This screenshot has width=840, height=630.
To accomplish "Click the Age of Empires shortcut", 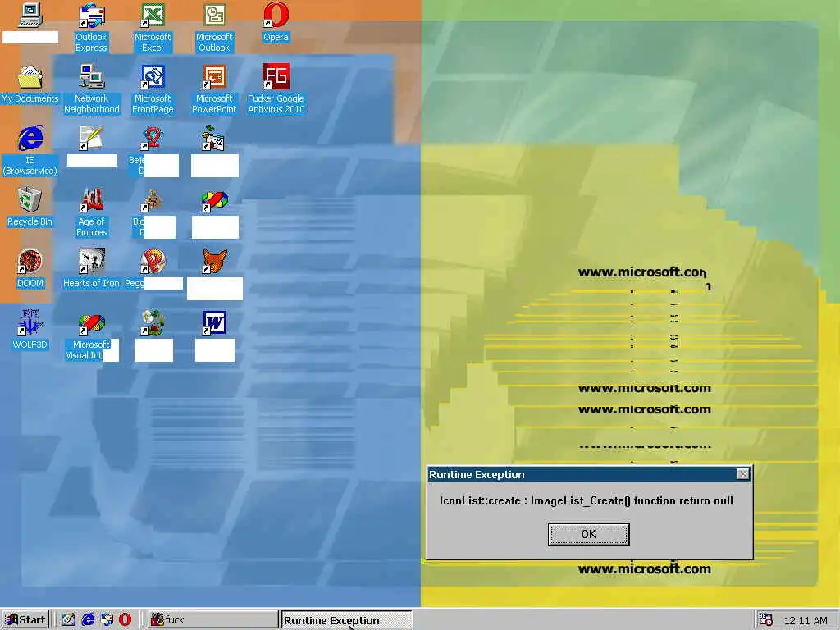I will pos(91,212).
